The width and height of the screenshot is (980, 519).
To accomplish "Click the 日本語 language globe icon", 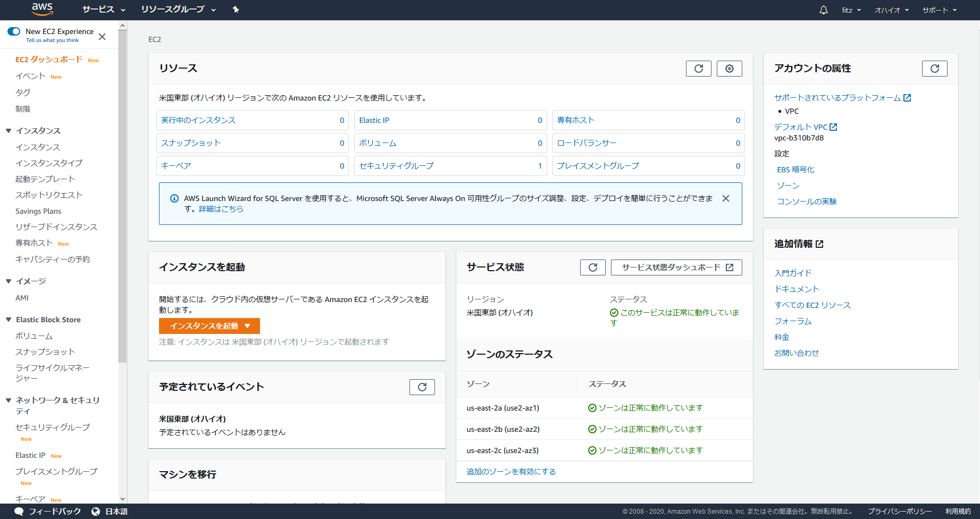I will pos(96,511).
